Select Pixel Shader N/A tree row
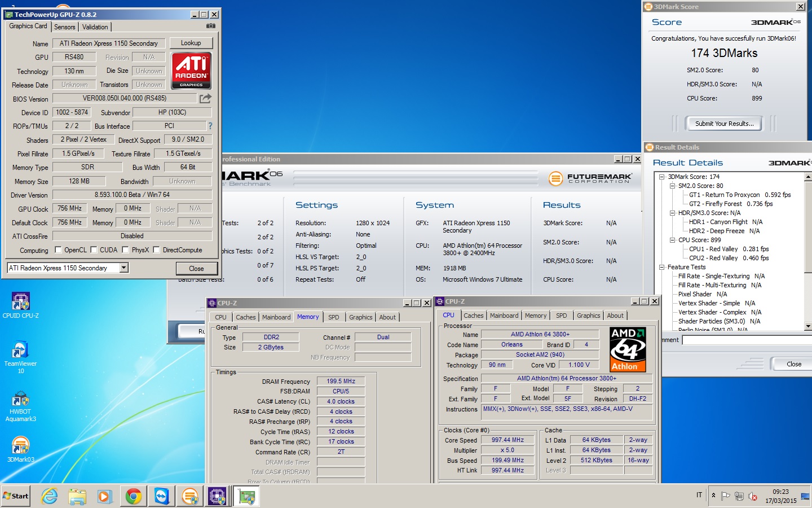Viewport: 812px width, 508px height. (x=703, y=294)
